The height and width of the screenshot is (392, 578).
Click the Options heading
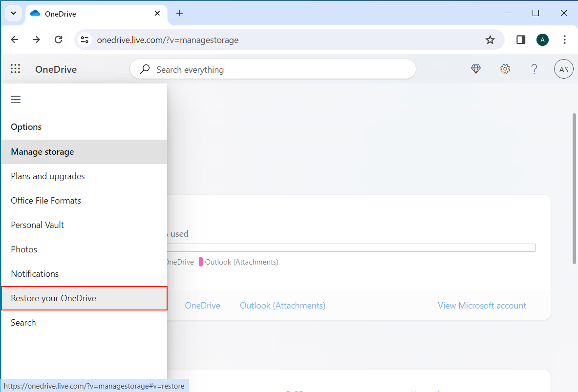tap(26, 127)
